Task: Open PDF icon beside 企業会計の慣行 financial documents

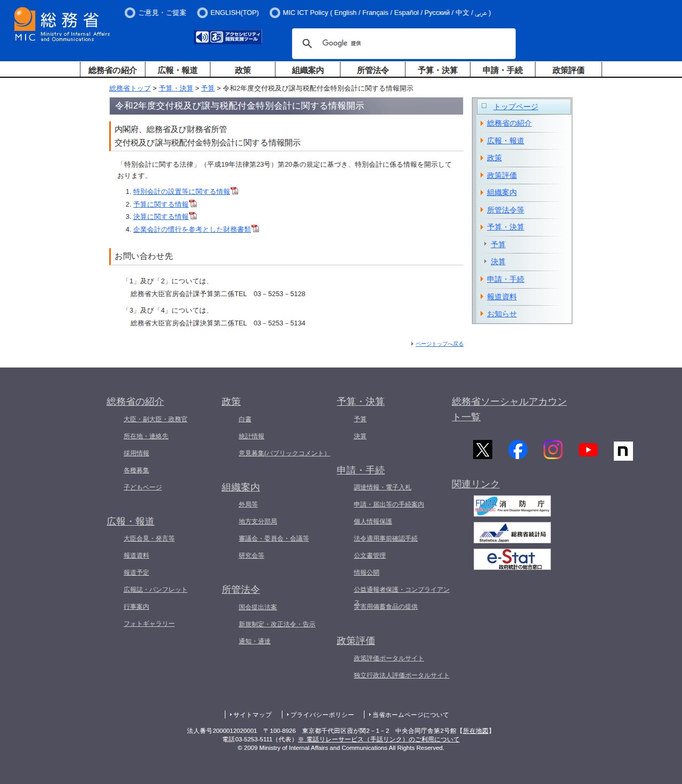Action: click(x=255, y=228)
